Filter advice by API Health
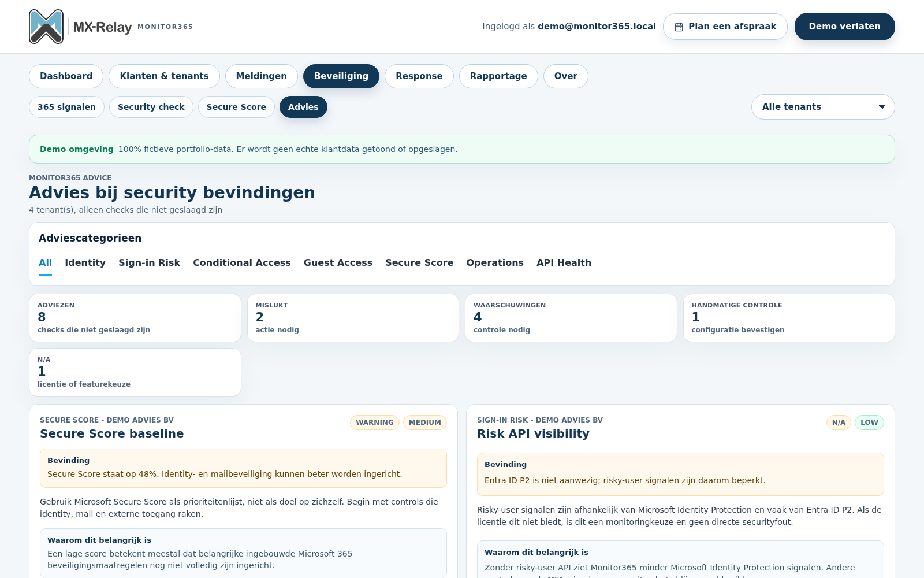The height and width of the screenshot is (578, 924). coord(564,263)
